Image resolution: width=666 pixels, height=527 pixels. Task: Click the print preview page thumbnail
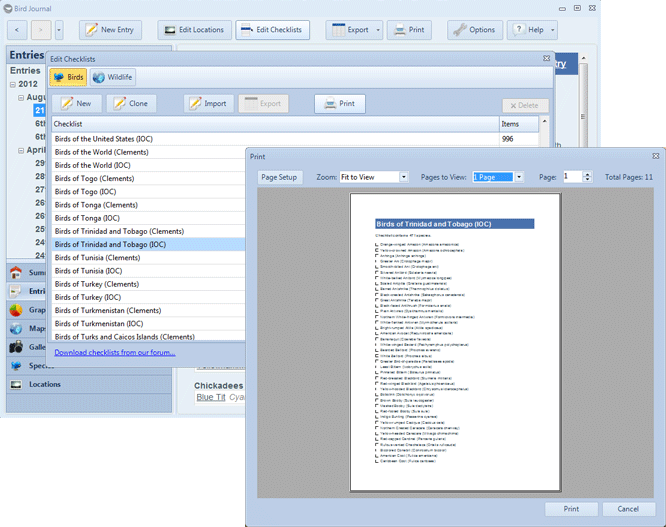(455, 342)
